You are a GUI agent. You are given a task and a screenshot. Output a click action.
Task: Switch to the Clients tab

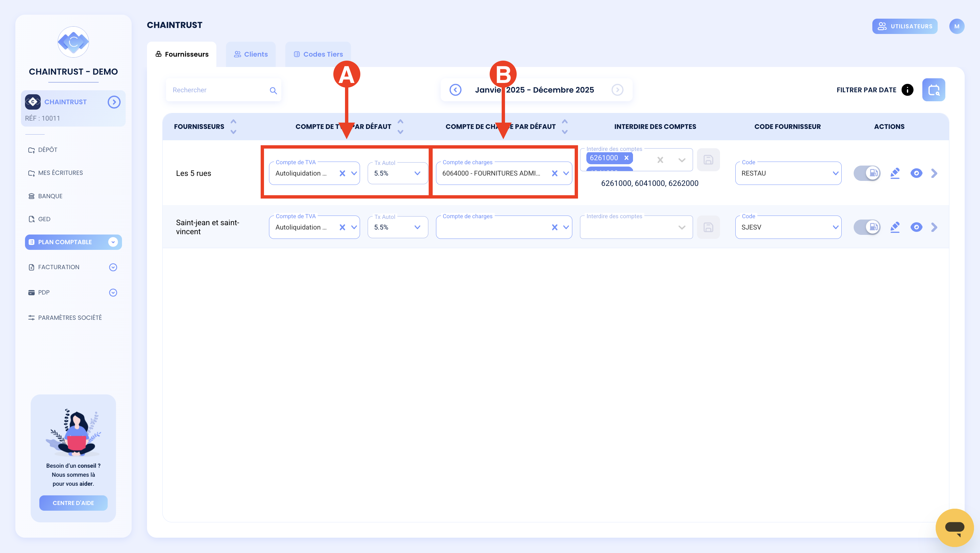251,54
